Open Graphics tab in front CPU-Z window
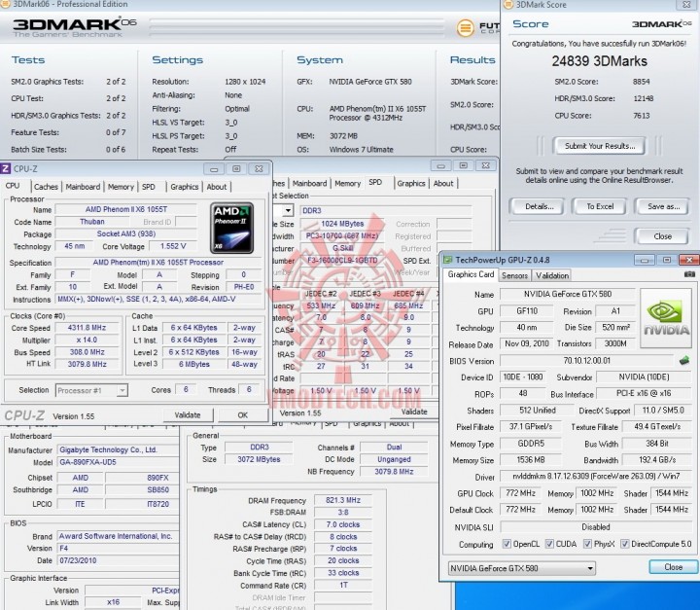The width and height of the screenshot is (700, 610). click(185, 187)
